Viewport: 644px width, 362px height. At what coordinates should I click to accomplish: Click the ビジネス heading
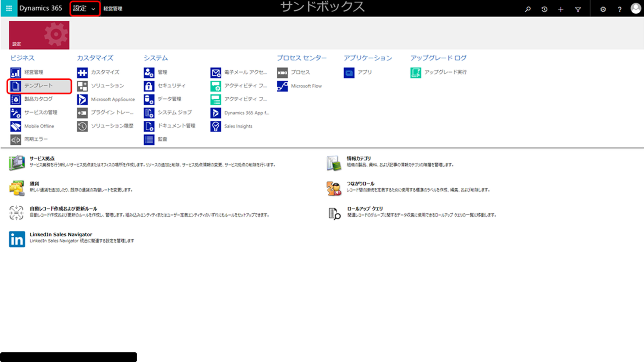click(22, 58)
